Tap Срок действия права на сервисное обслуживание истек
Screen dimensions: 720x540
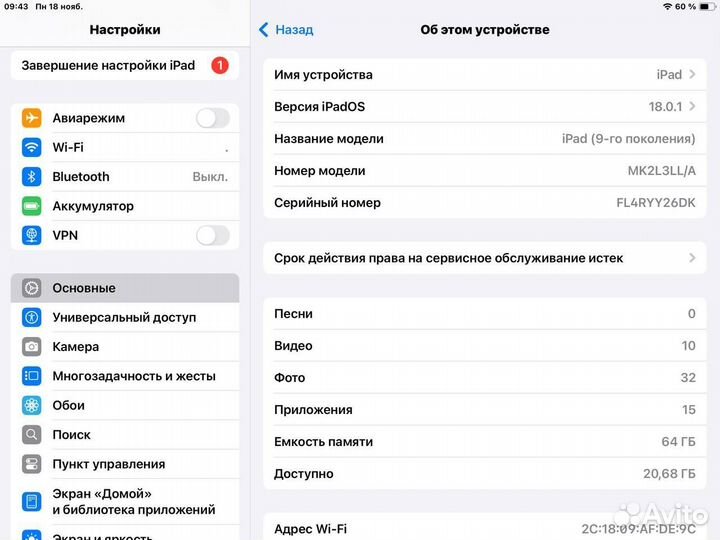[x=484, y=258]
